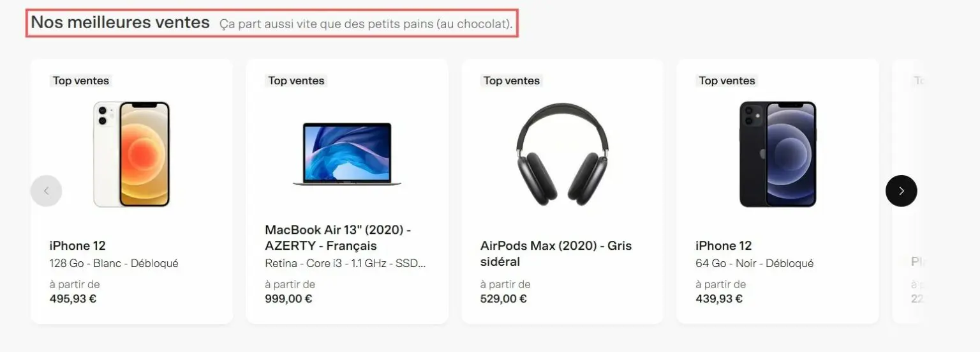
Task: Click the 529,00 € price
Action: pyautogui.click(x=503, y=298)
